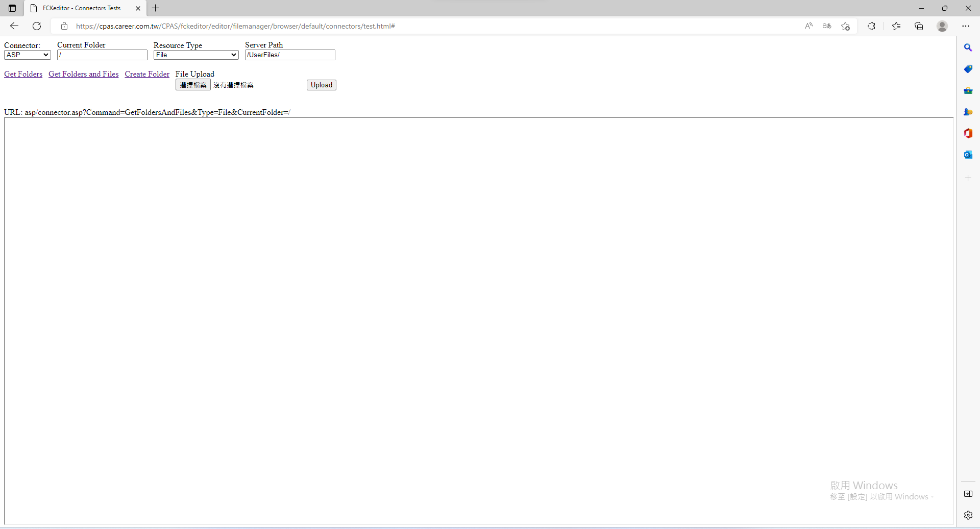The width and height of the screenshot is (980, 529).
Task: Open Settings and more ellipsis menu
Action: point(966,26)
